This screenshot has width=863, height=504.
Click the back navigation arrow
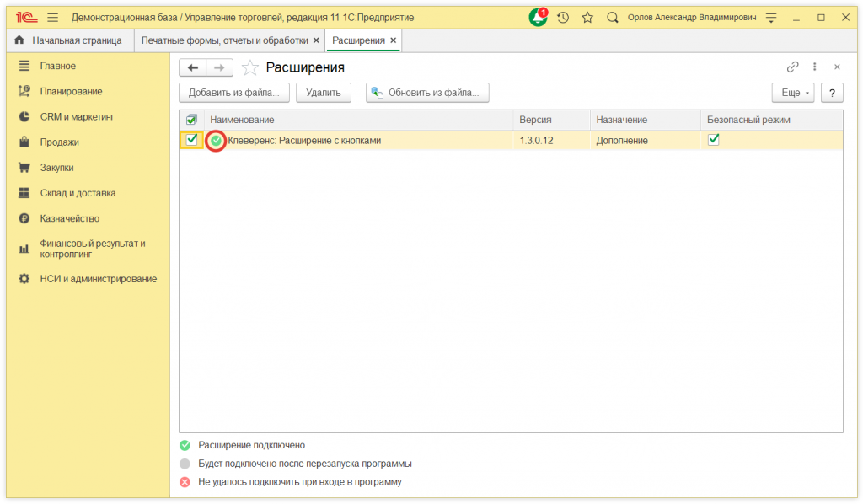coord(193,67)
